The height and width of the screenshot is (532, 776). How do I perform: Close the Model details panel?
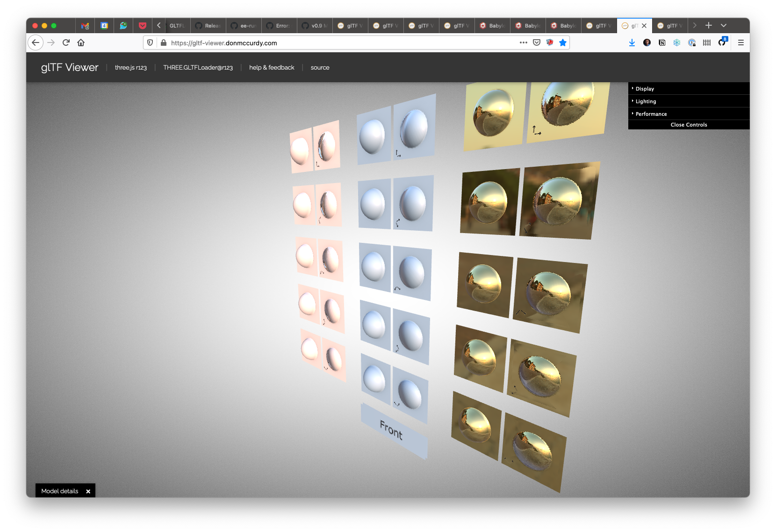88,491
